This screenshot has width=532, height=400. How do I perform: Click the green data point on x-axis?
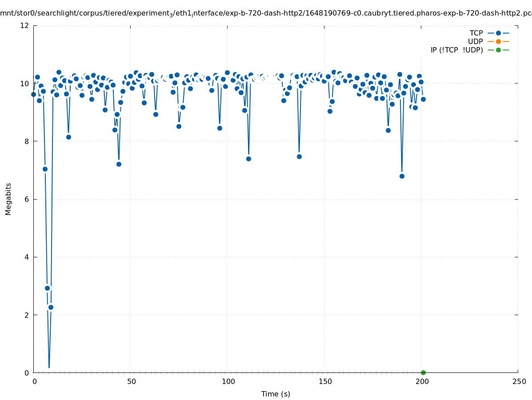tap(423, 372)
